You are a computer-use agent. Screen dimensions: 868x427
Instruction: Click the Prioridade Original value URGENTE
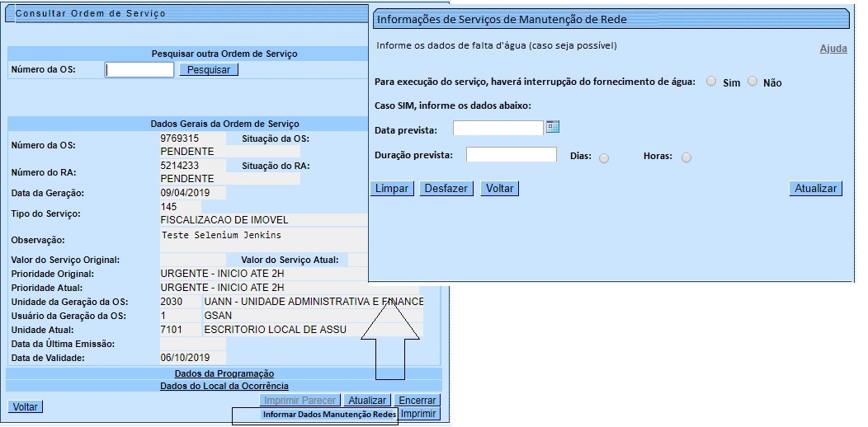pyautogui.click(x=222, y=274)
